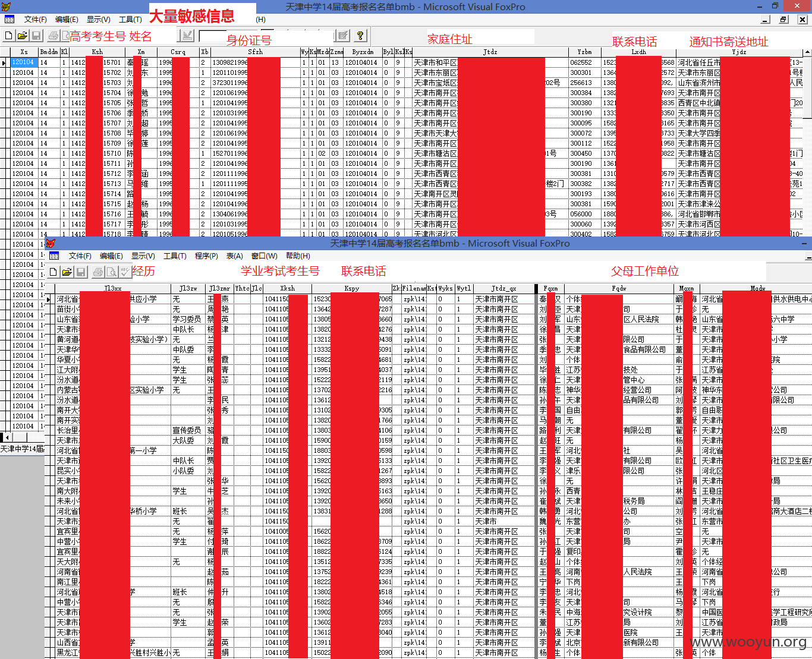Click the Yzbm column header
The height and width of the screenshot is (659, 812).
click(585, 52)
